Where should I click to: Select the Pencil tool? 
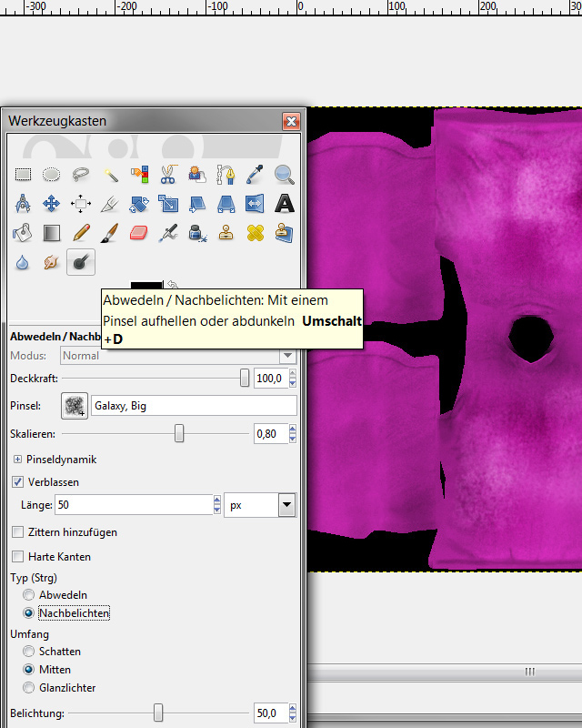tap(81, 233)
